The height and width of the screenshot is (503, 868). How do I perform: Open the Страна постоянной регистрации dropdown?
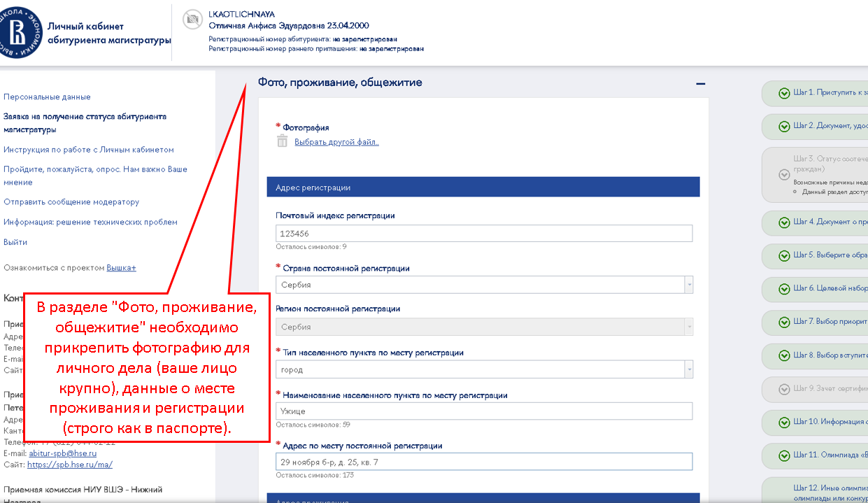pyautogui.click(x=689, y=285)
